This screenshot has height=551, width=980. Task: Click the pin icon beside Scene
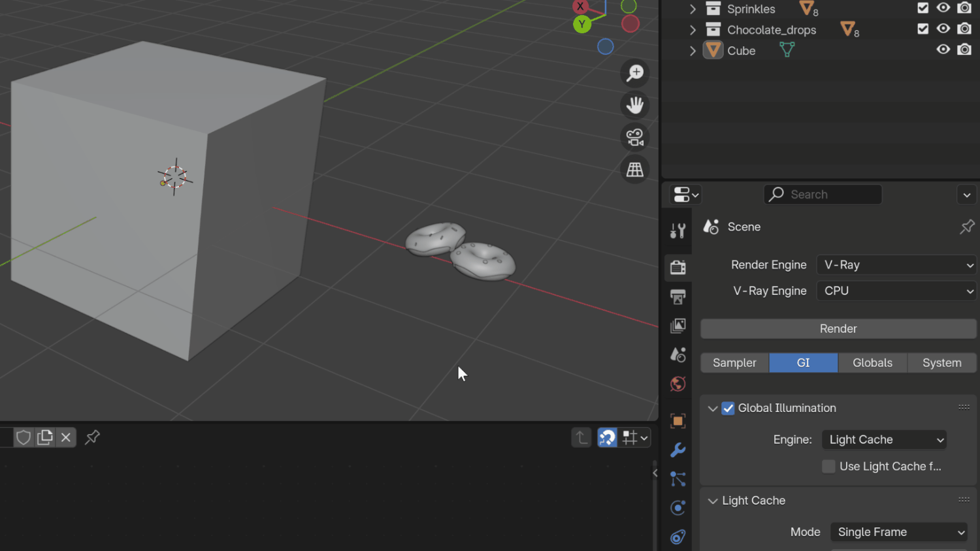tap(967, 227)
